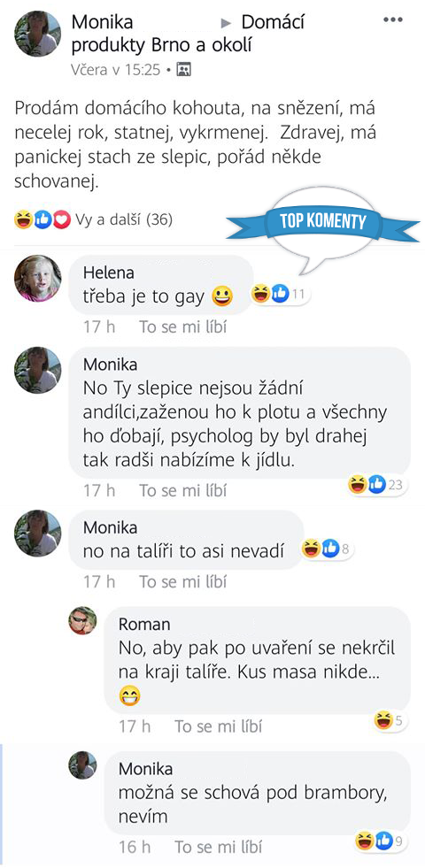Open Monika's profile from the post header name

(x=103, y=22)
